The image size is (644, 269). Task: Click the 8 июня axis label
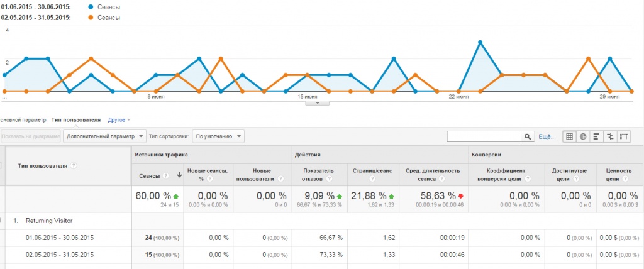[x=157, y=97]
